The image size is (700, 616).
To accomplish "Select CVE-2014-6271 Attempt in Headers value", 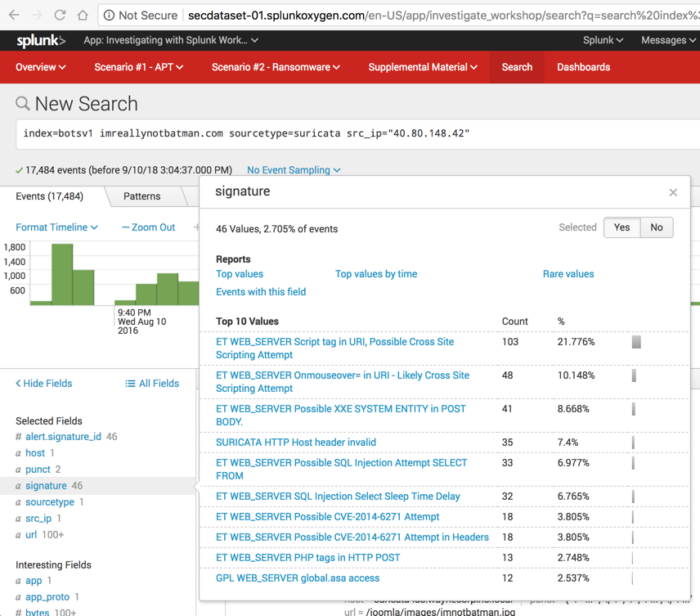I will pyautogui.click(x=352, y=537).
